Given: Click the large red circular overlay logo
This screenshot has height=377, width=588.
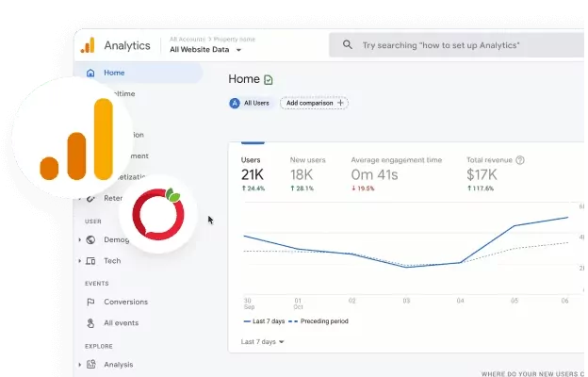Looking at the screenshot, I should click(156, 213).
